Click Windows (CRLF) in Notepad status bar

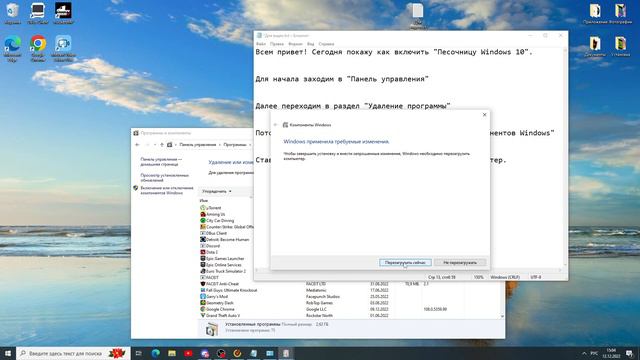click(505, 277)
